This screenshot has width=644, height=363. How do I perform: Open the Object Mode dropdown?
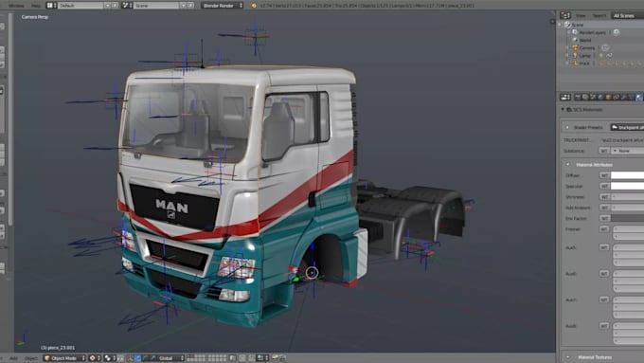pyautogui.click(x=64, y=358)
